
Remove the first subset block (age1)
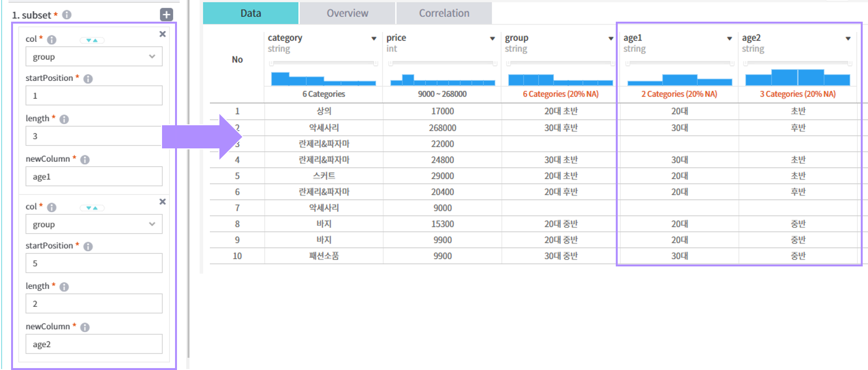click(163, 34)
